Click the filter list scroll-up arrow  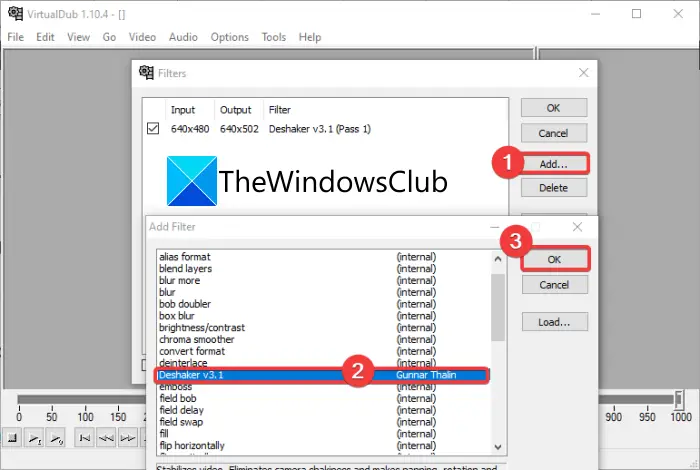pyautogui.click(x=498, y=258)
